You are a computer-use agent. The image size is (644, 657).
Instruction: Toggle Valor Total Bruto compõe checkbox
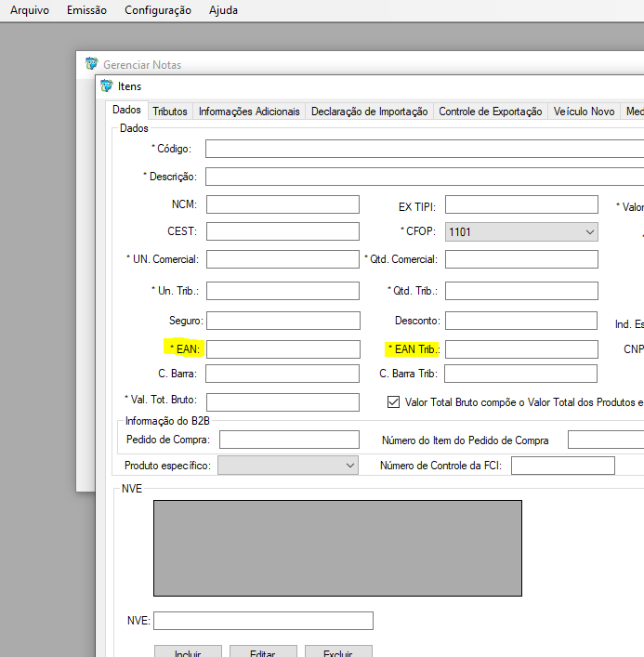[393, 402]
